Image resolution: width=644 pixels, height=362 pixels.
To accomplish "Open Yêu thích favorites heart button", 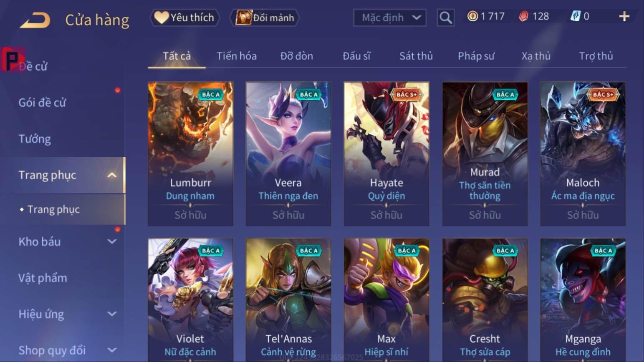I will point(185,18).
